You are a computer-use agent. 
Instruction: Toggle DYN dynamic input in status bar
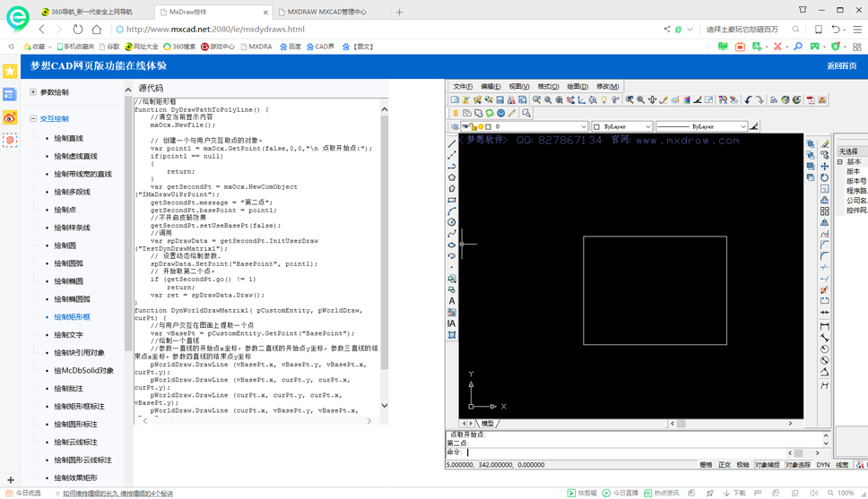coord(822,465)
